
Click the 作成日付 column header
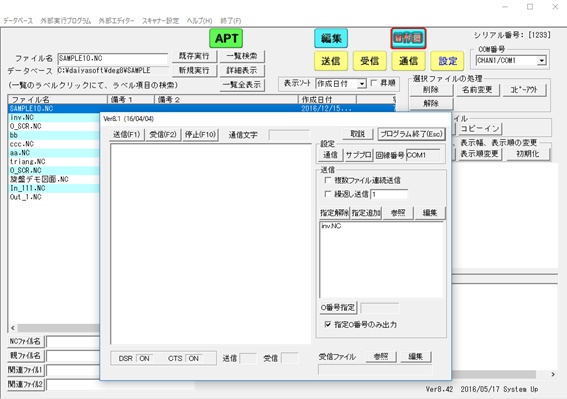pyautogui.click(x=327, y=99)
